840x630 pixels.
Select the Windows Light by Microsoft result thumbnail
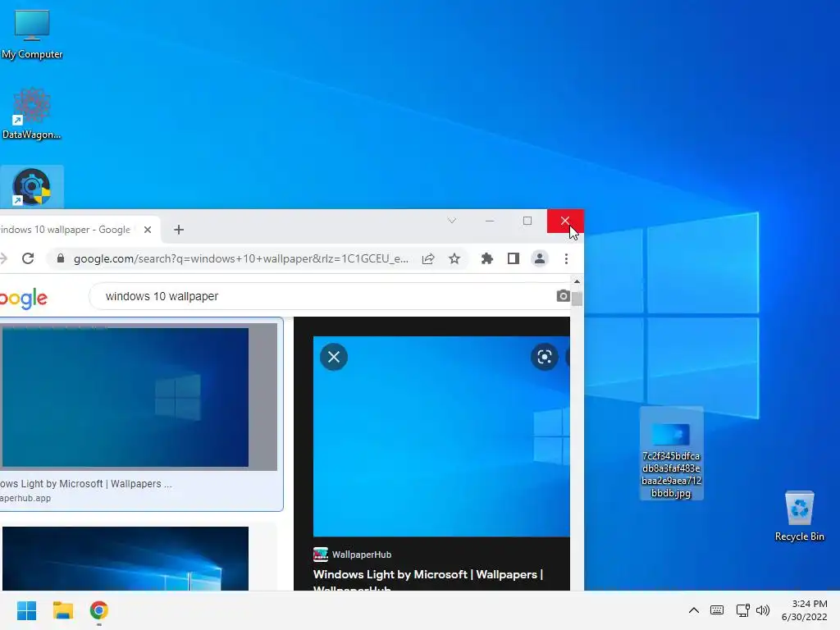point(126,398)
